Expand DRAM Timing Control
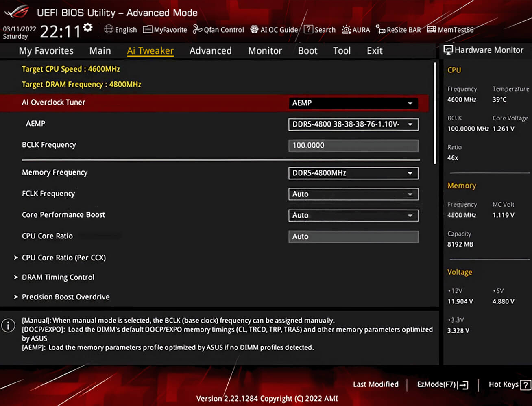532x406 pixels. (58, 277)
